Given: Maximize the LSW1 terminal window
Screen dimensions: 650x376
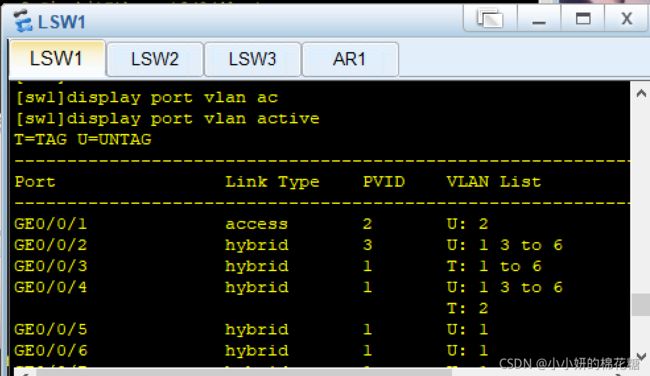Looking at the screenshot, I should coord(583,19).
